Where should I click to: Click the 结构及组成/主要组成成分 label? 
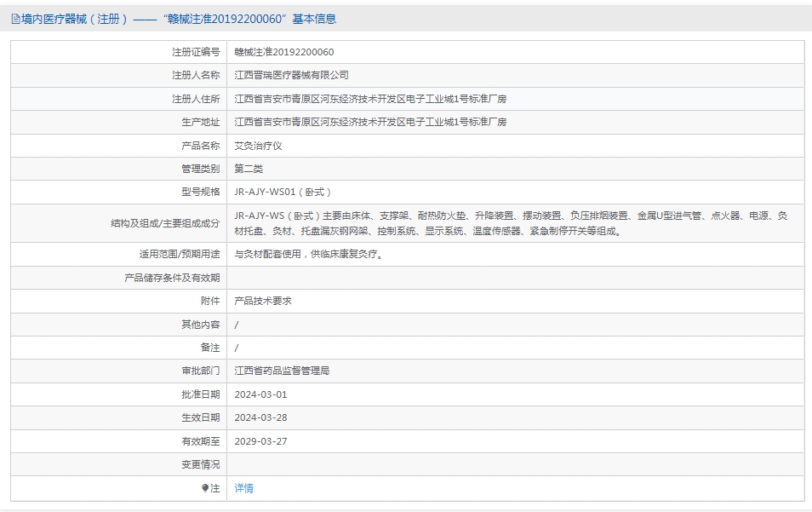166,223
